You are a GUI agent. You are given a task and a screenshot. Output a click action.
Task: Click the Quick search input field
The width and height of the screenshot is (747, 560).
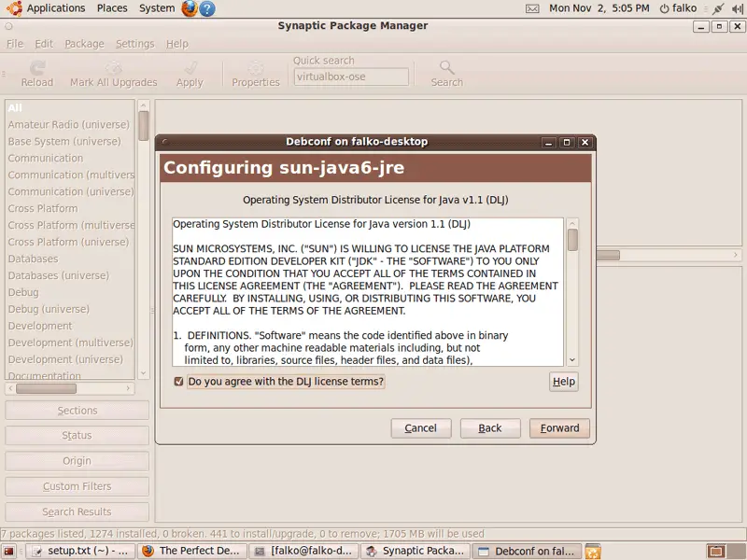(x=351, y=77)
